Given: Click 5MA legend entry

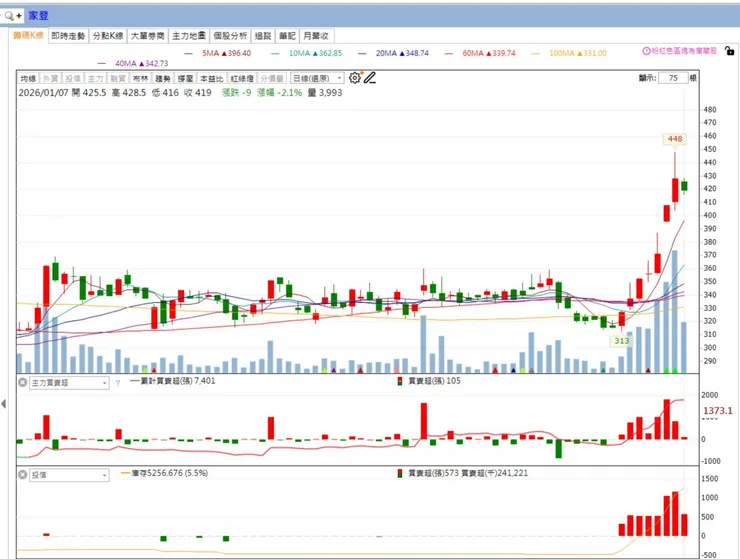Looking at the screenshot, I should [218, 53].
